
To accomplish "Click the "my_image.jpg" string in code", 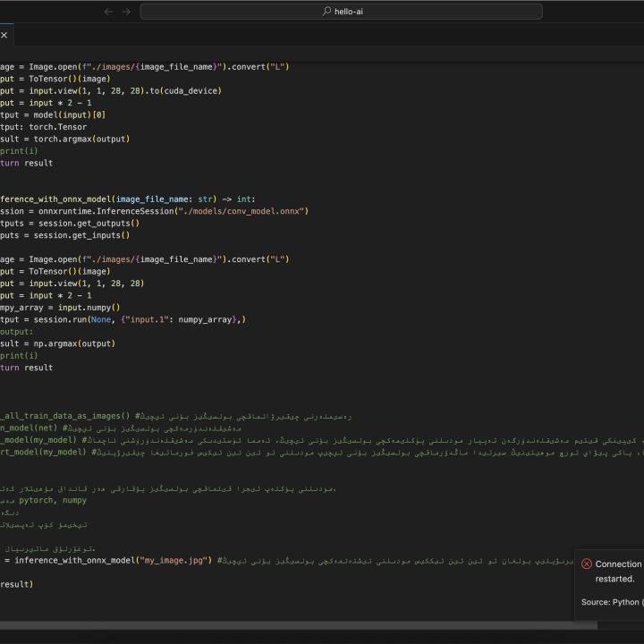I will (x=174, y=561).
